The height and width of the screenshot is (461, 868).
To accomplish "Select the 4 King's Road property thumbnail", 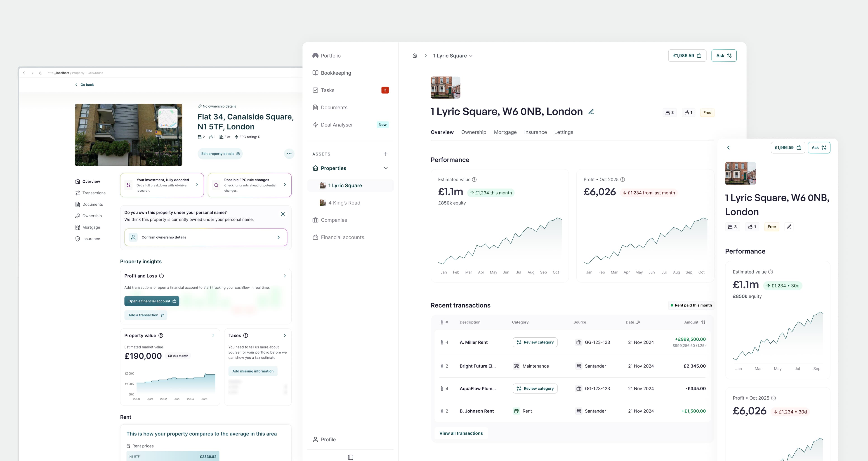I will (x=323, y=202).
